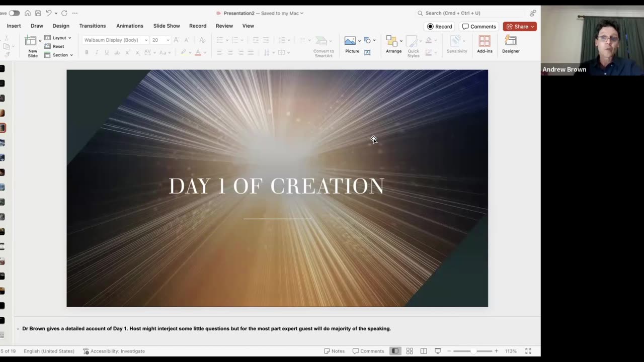Switch to the Transitions tab

click(93, 26)
